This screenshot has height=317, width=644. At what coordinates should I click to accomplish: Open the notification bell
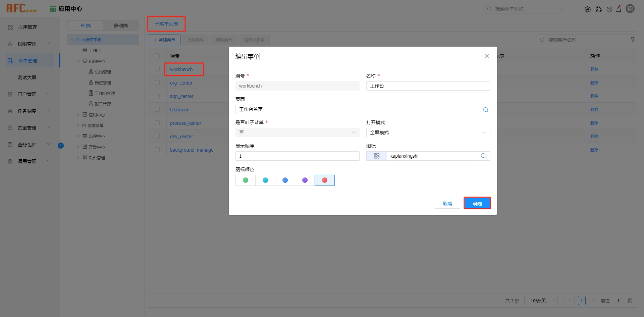pyautogui.click(x=619, y=9)
